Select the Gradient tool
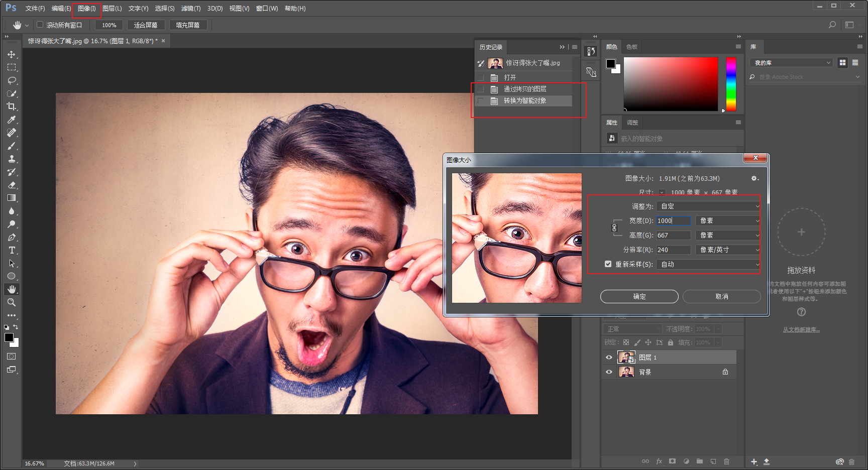 tap(12, 198)
